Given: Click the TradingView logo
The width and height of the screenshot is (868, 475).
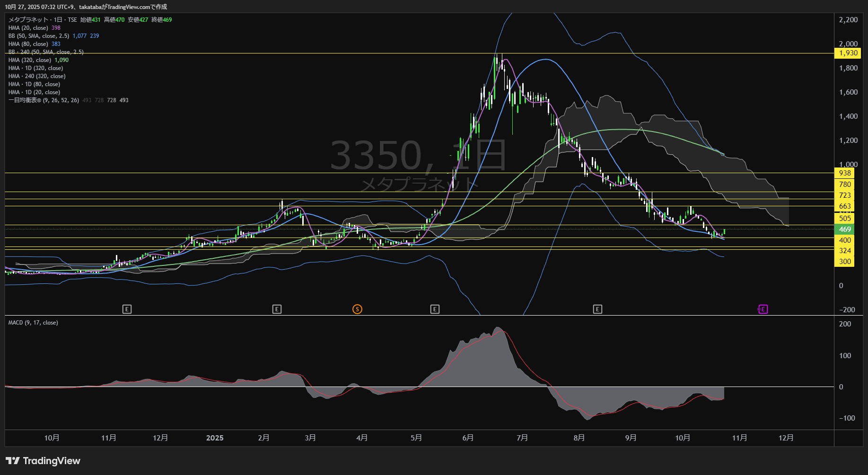Looking at the screenshot, I should [x=43, y=461].
